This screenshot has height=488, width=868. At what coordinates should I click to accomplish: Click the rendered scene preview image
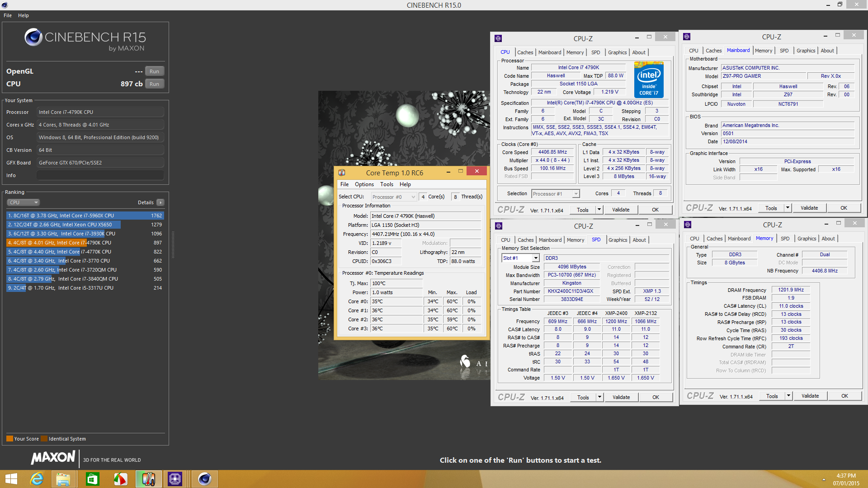(404, 235)
